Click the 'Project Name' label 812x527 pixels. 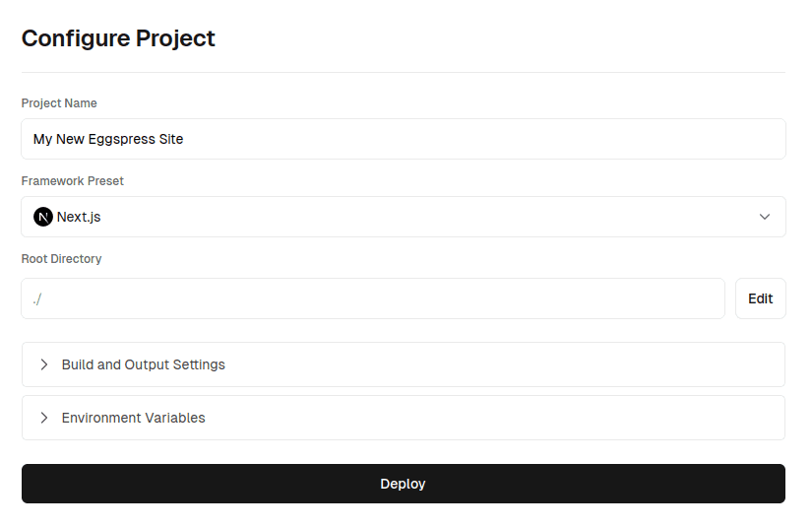point(59,103)
